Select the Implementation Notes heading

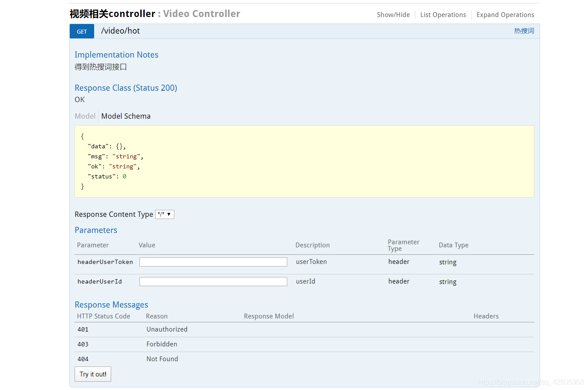point(116,55)
